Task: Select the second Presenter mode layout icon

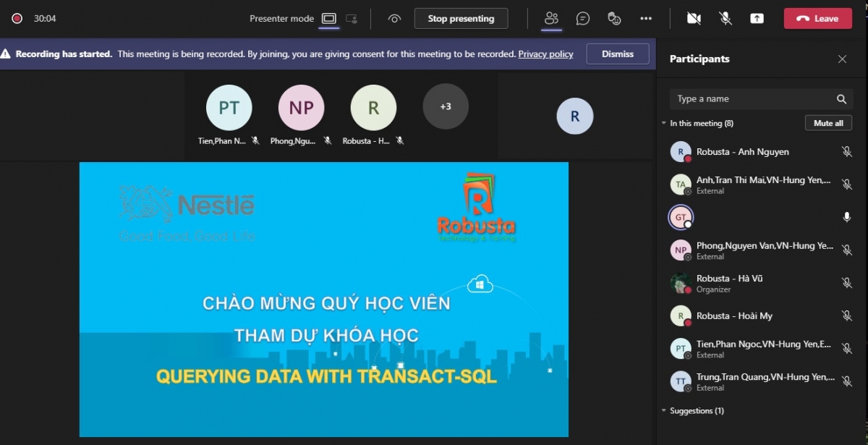Action: click(352, 19)
